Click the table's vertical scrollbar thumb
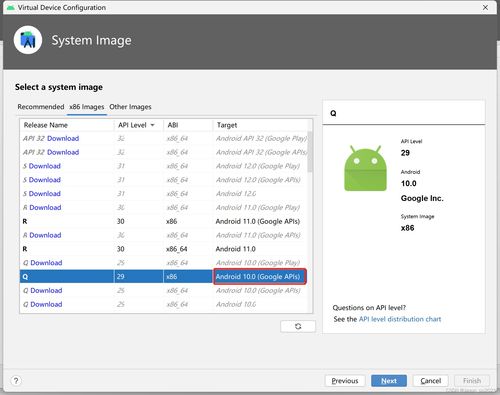Image resolution: width=500 pixels, height=395 pixels. (310, 152)
